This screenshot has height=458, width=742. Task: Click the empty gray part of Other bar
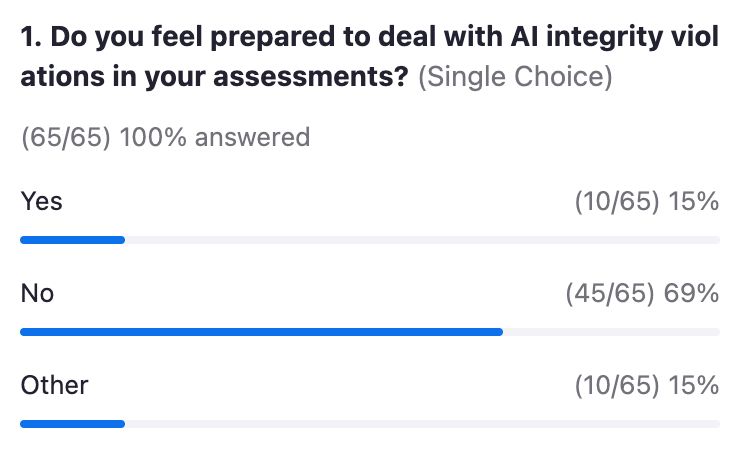422,424
